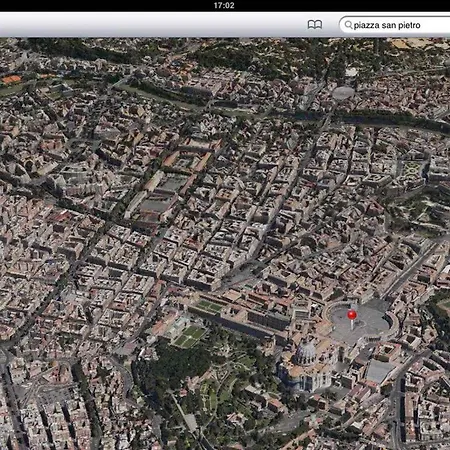This screenshot has width=450, height=450.
Task: Tap the gray Audience Hall roof
Action: click(x=379, y=371)
